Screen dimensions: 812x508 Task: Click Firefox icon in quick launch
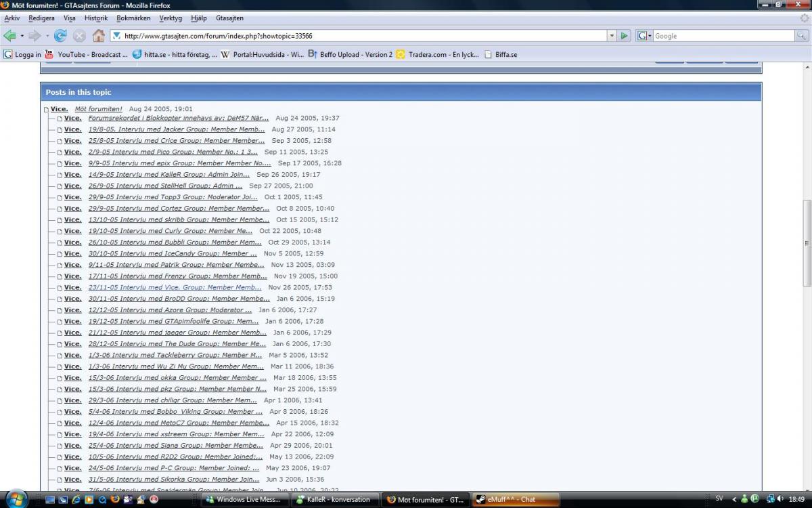[x=114, y=499]
